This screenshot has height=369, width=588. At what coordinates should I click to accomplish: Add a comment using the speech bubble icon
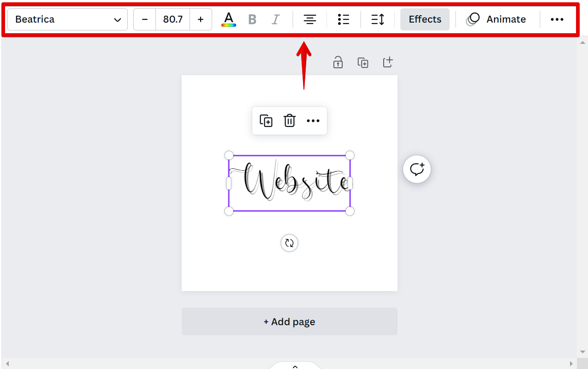[x=417, y=169]
